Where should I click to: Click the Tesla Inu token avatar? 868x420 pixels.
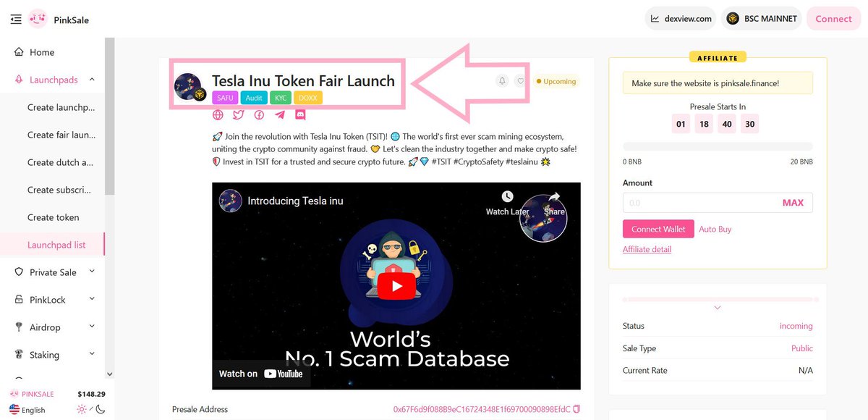click(x=190, y=87)
